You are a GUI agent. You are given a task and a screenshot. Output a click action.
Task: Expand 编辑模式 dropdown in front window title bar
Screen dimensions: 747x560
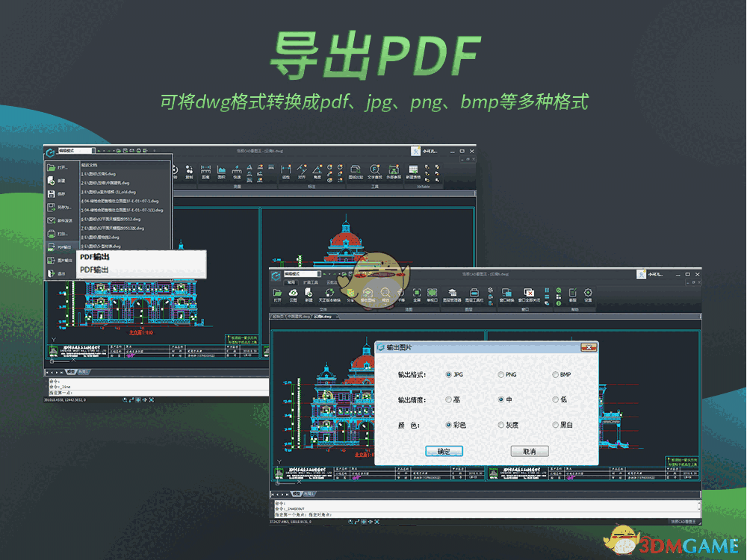[318, 274]
